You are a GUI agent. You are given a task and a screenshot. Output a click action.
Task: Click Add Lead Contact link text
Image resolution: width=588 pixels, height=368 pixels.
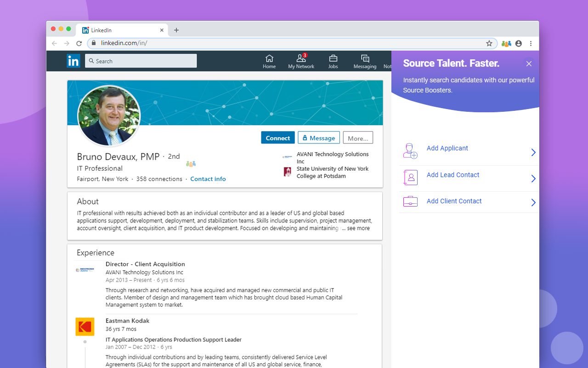tap(453, 175)
